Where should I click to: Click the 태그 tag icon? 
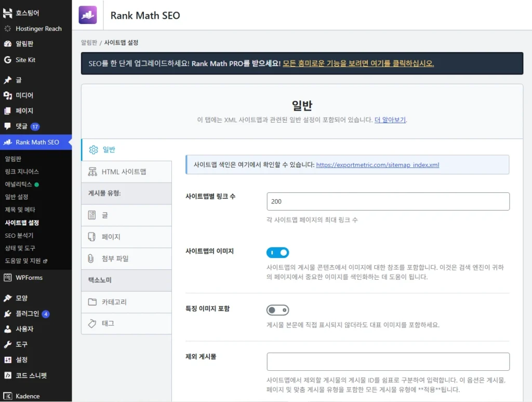pos(92,323)
